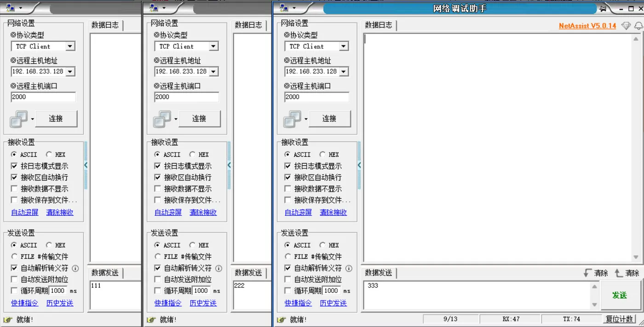Click the 连接 button in the left window
644x327 pixels.
[x=56, y=119]
